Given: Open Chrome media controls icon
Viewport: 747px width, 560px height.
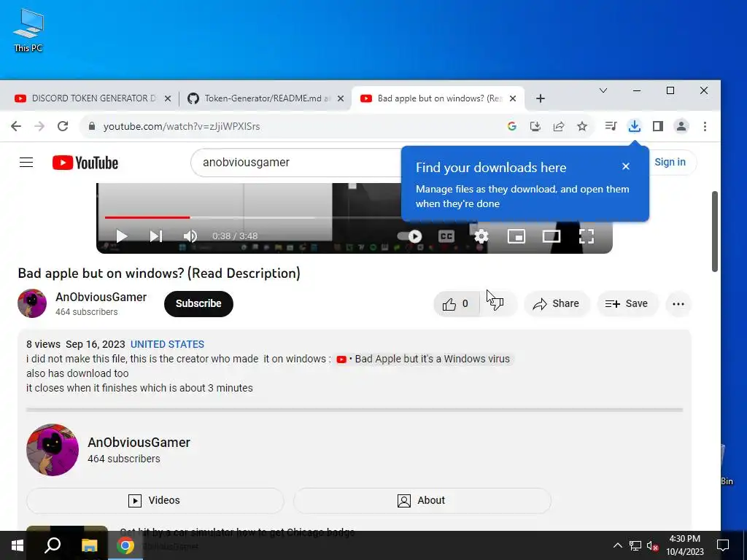Looking at the screenshot, I should 611,126.
